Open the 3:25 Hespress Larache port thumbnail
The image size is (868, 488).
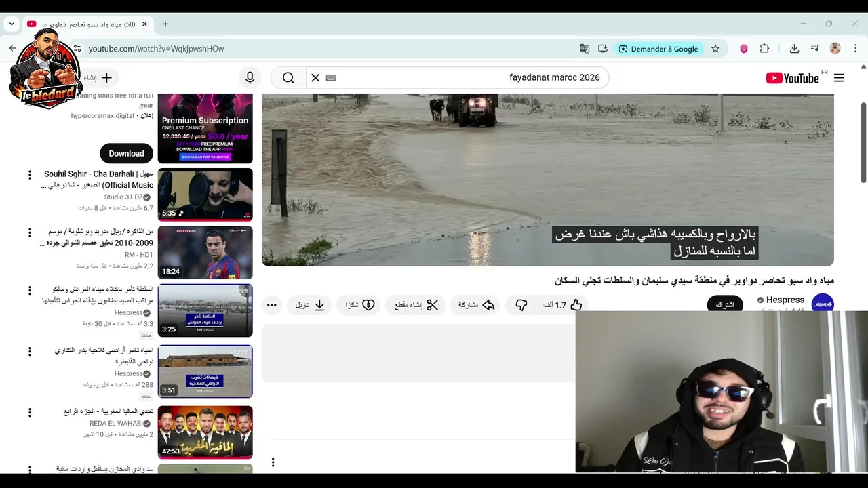[x=205, y=310]
